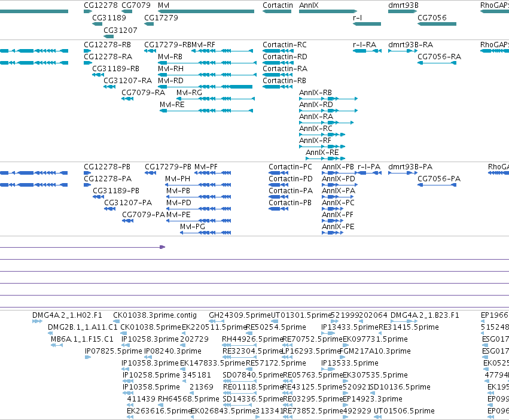
Task: Select the Mvl-PH protein feature
Action: (198, 185)
